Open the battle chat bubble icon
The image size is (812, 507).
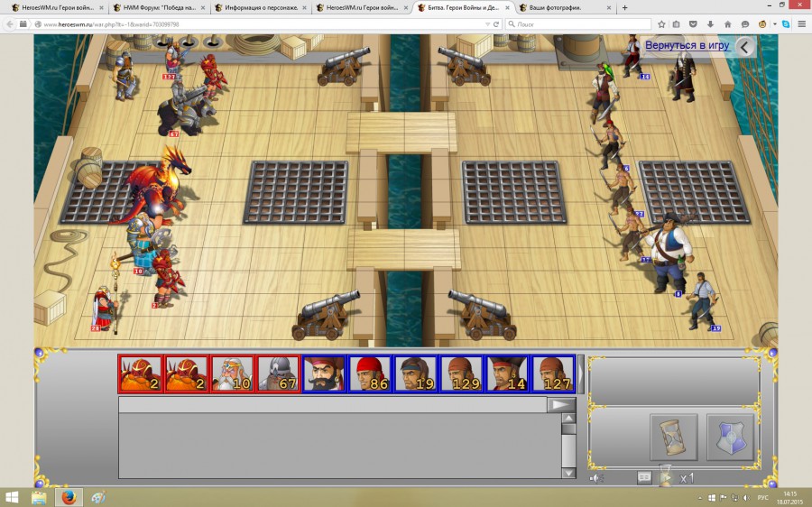pos(644,477)
